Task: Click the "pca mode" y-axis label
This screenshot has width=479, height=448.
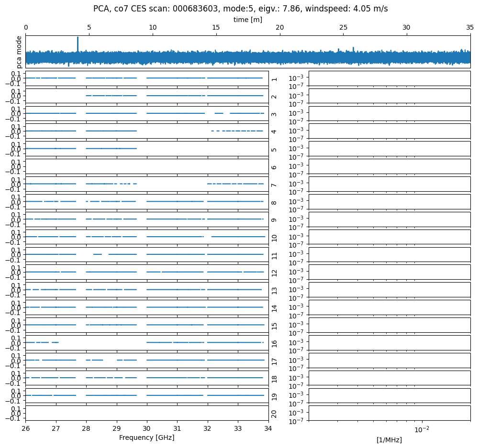Action: (20, 51)
